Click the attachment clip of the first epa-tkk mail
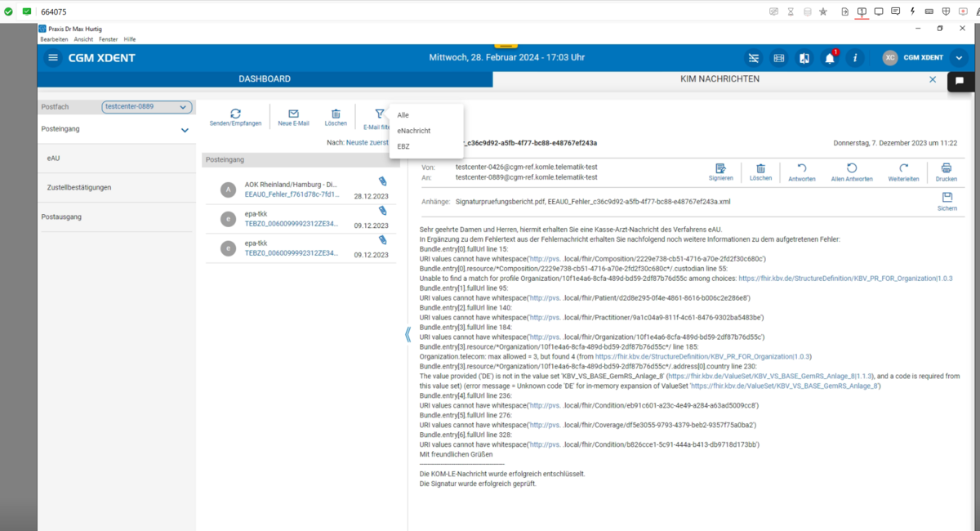Viewport: 980px width, 531px height. 382,211
